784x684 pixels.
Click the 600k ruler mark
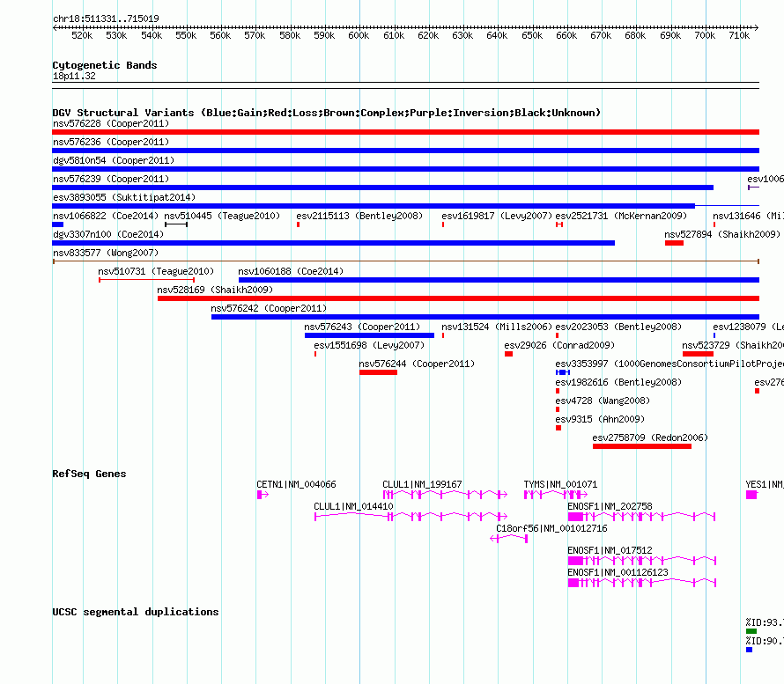point(359,35)
